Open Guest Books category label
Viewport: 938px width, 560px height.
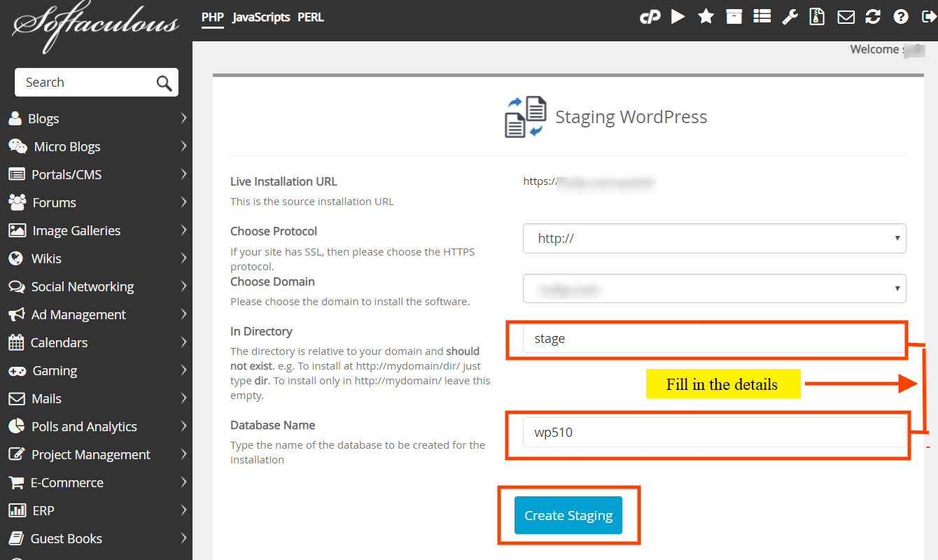[x=66, y=538]
